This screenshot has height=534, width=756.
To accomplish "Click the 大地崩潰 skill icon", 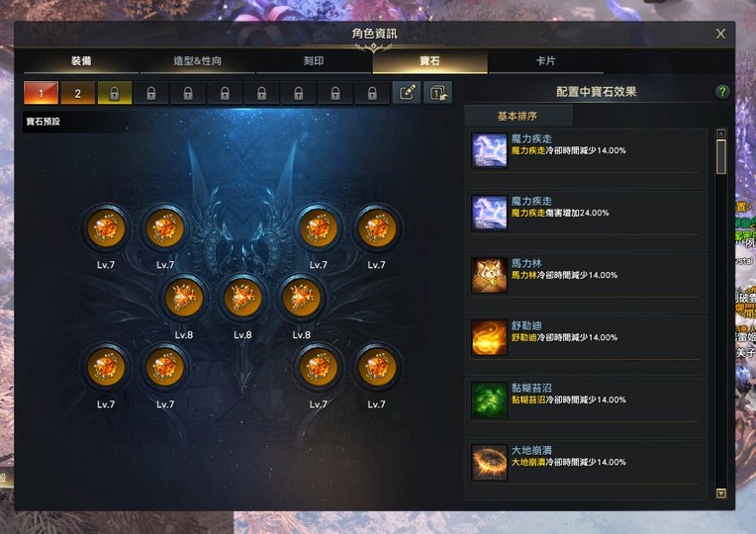I will click(490, 462).
